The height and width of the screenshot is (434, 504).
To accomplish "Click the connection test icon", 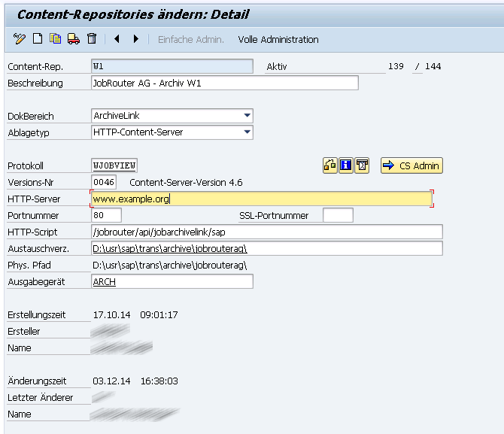I will pos(329,165).
